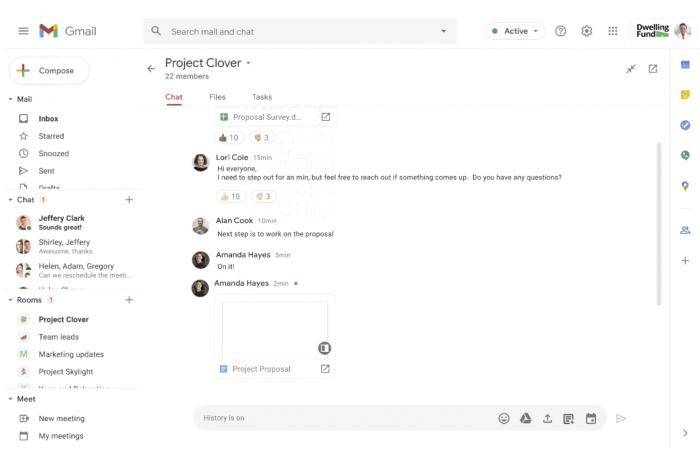Click the Gmail logo
The image size is (700, 476).
(68, 31)
